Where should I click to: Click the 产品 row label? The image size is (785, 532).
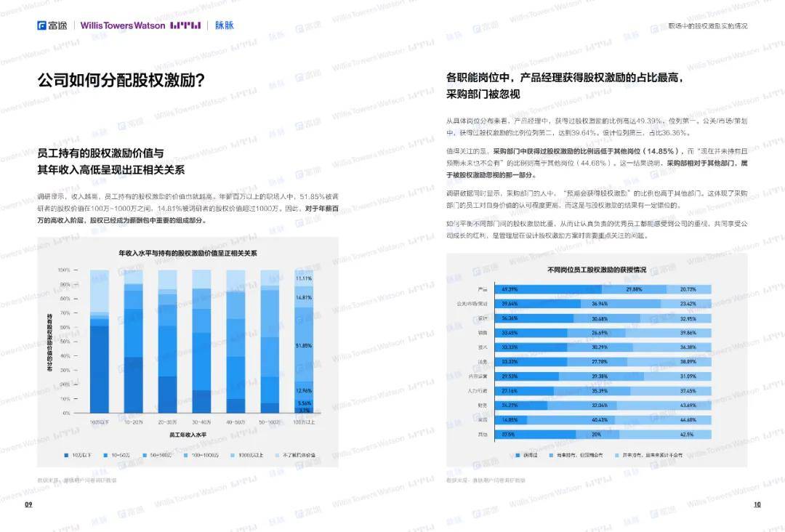[483, 289]
